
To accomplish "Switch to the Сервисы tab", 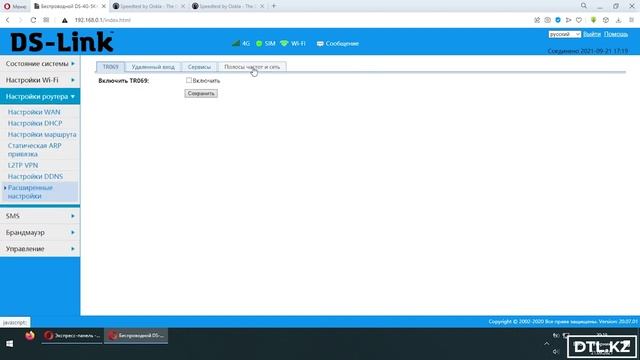I will (199, 67).
